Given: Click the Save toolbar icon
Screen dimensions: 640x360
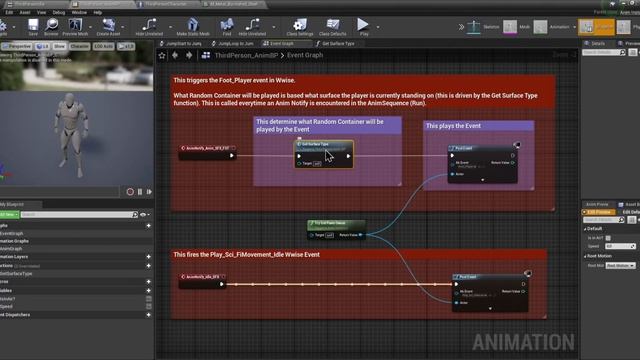Looking at the screenshot, I should click(33, 25).
